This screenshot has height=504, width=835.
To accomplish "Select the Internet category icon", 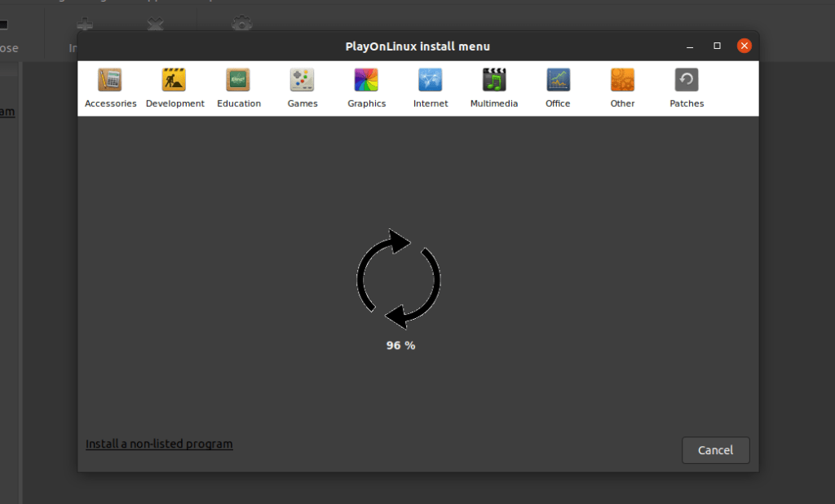I will 431,80.
